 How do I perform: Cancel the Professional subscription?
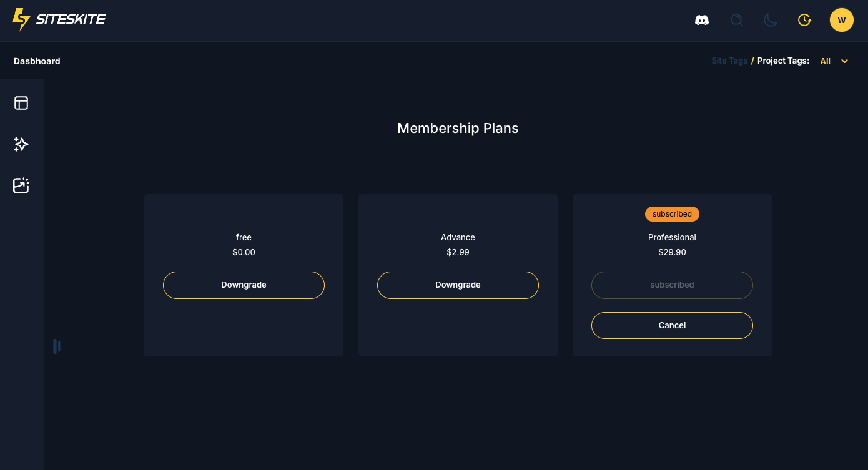coord(672,325)
